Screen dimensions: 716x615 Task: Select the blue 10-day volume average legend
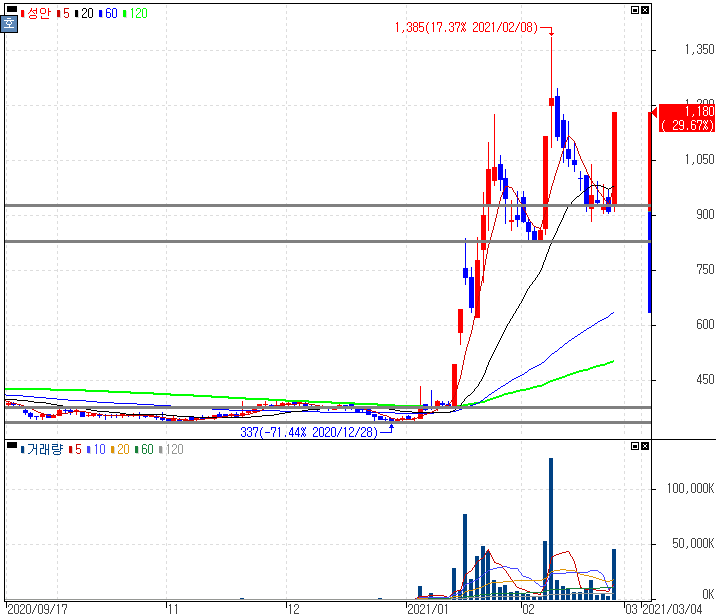(x=96, y=449)
